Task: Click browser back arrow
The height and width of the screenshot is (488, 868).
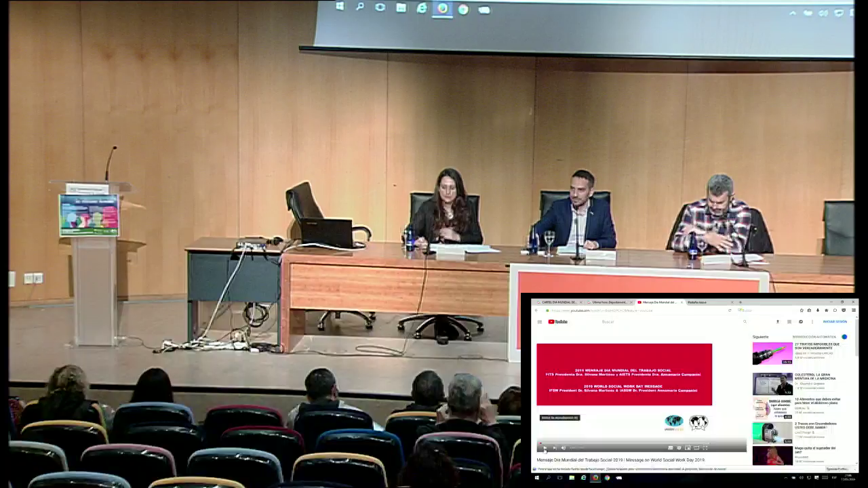Action: pos(536,310)
